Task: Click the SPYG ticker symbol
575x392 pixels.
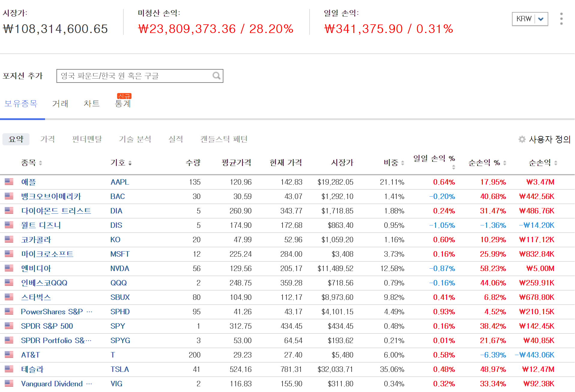Action: [120, 340]
